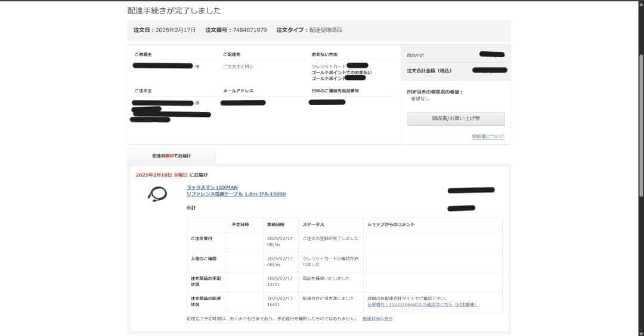Viewport: 644px width, 336px height.
Task: Click the scrollbar up arrow
Action: click(640, 4)
